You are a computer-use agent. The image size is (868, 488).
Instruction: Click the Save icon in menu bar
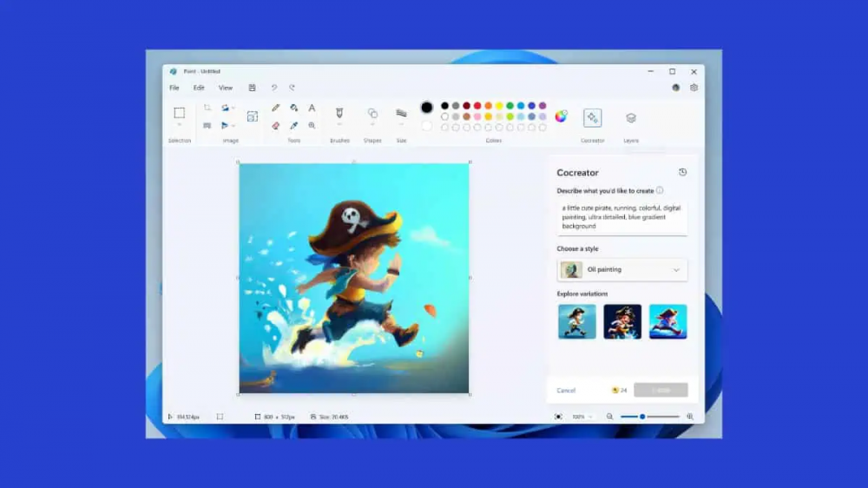pyautogui.click(x=252, y=88)
